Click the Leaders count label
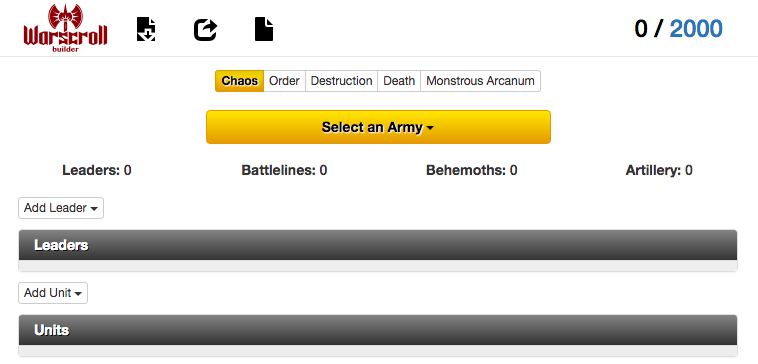This screenshot has width=758, height=364. [x=97, y=170]
